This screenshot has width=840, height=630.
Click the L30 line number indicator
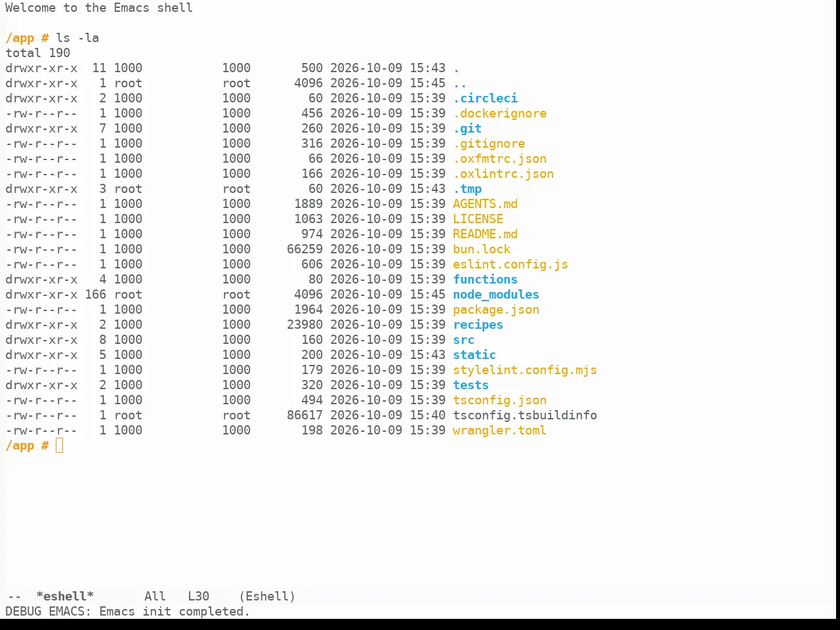pyautogui.click(x=198, y=597)
